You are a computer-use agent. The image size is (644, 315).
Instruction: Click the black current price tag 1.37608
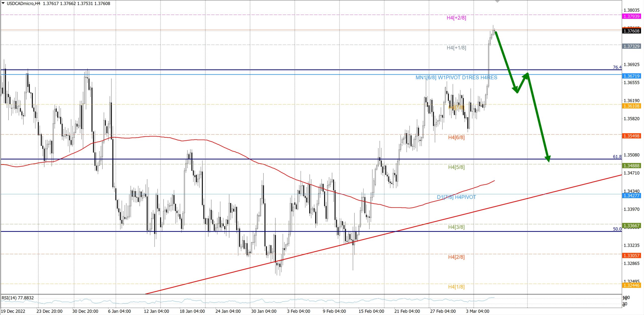(631, 31)
